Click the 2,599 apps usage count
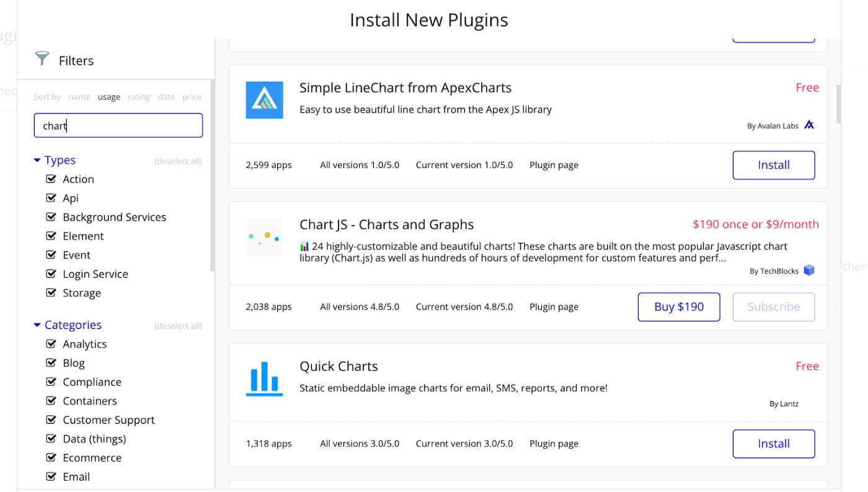Viewport: 868px width, 492px height. point(268,165)
